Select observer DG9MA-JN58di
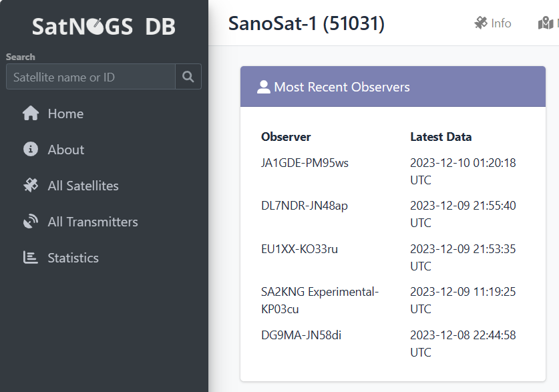 pos(301,335)
